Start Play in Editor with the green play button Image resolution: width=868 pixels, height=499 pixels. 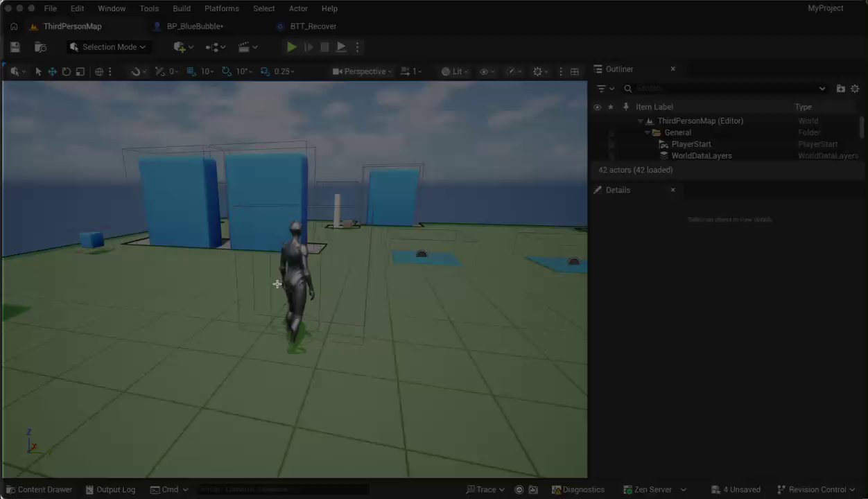click(x=292, y=47)
